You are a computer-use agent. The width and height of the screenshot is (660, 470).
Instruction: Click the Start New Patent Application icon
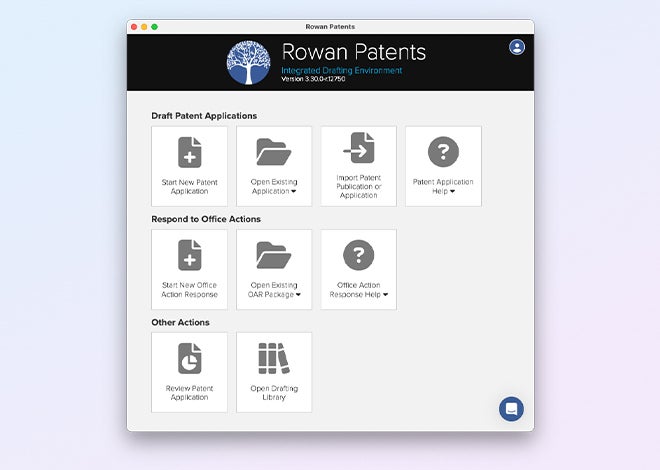[x=189, y=152]
